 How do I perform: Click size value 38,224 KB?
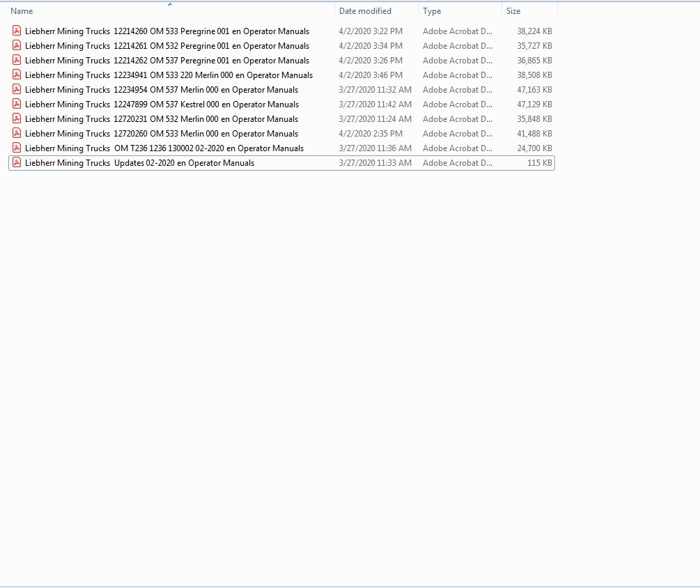534,31
